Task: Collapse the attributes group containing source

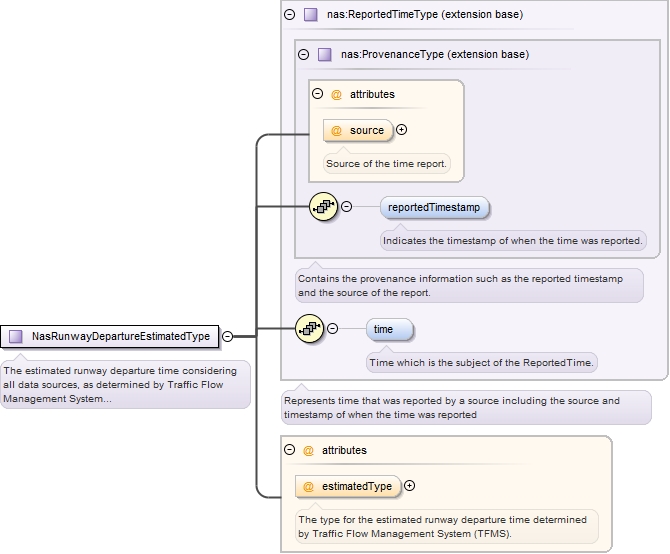Action: point(318,94)
